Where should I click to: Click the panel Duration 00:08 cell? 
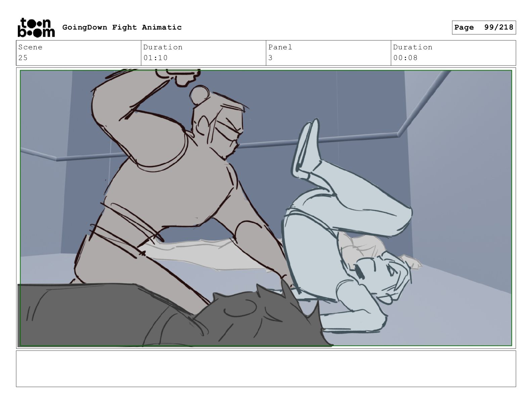pos(453,53)
